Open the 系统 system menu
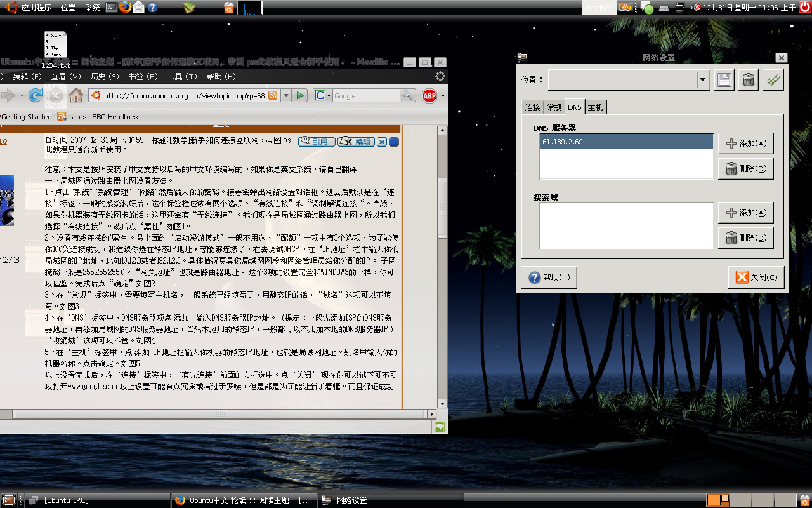The width and height of the screenshot is (812, 508). [x=93, y=8]
